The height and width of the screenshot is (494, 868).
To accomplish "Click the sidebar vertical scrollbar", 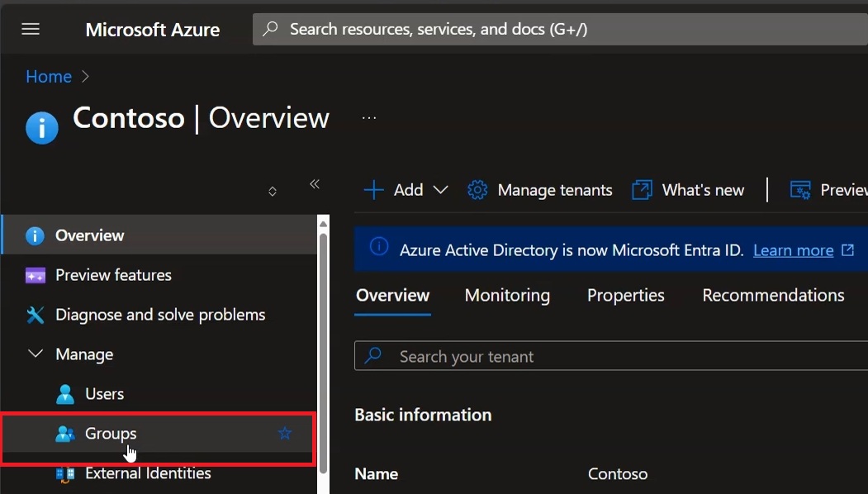I will (323, 354).
